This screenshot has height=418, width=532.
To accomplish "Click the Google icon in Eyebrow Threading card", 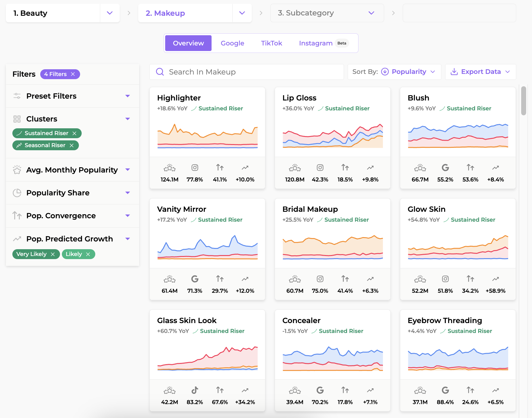I will point(445,390).
